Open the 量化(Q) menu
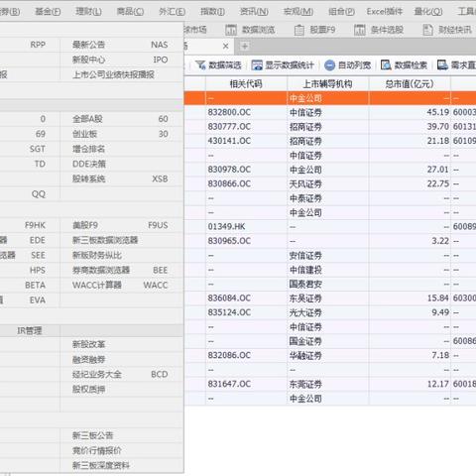 pyautogui.click(x=428, y=12)
